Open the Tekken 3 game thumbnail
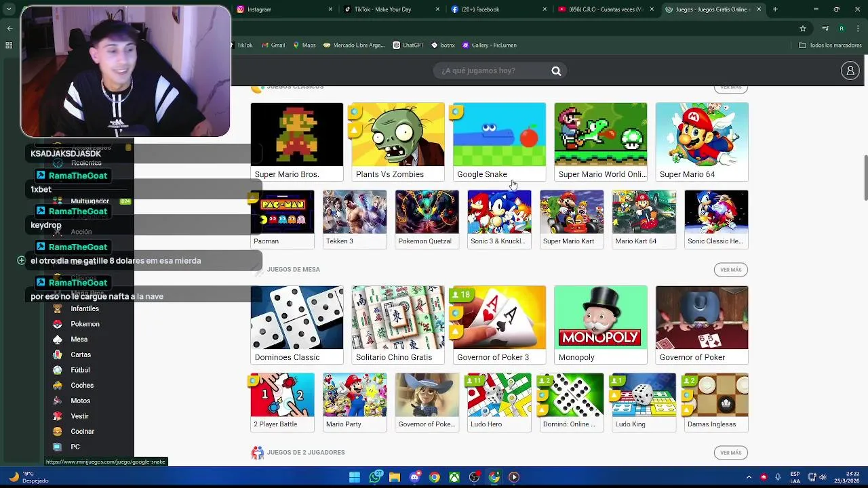Viewport: 868px width, 488px height. (355, 212)
